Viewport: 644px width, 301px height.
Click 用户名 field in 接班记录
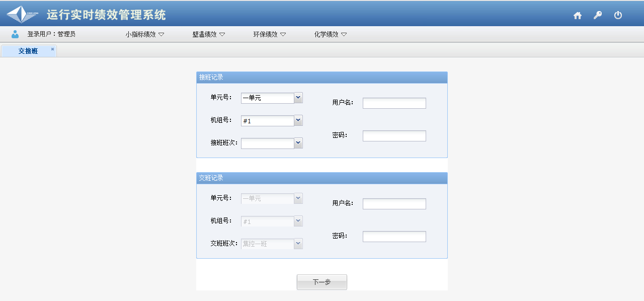point(394,103)
